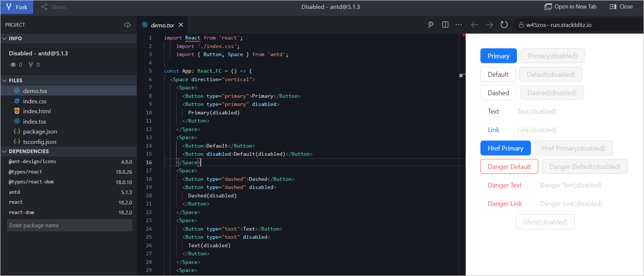
Task: Click the CSS icon beside index.css
Action: coord(17,101)
